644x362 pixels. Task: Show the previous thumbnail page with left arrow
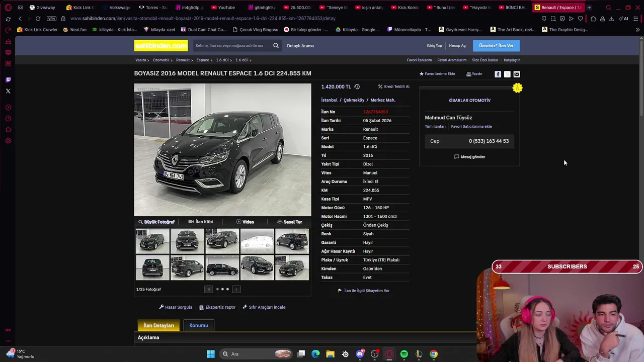click(209, 289)
